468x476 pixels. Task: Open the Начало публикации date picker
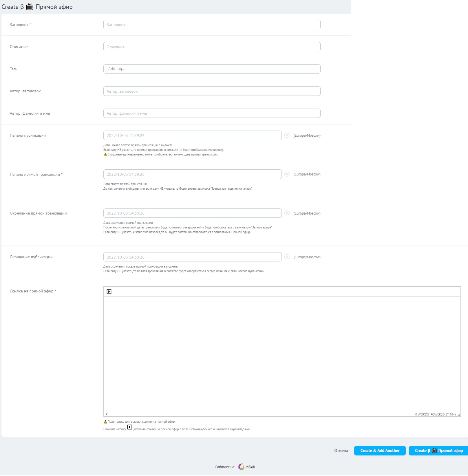[x=192, y=136]
